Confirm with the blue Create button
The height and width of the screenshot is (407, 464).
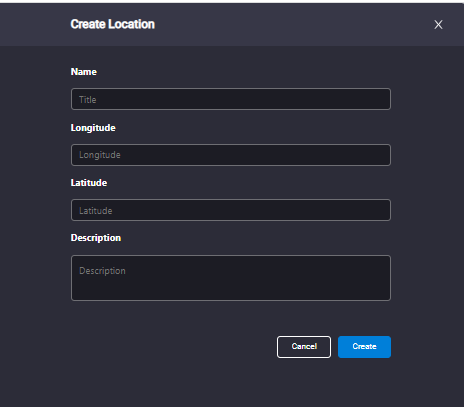point(364,347)
